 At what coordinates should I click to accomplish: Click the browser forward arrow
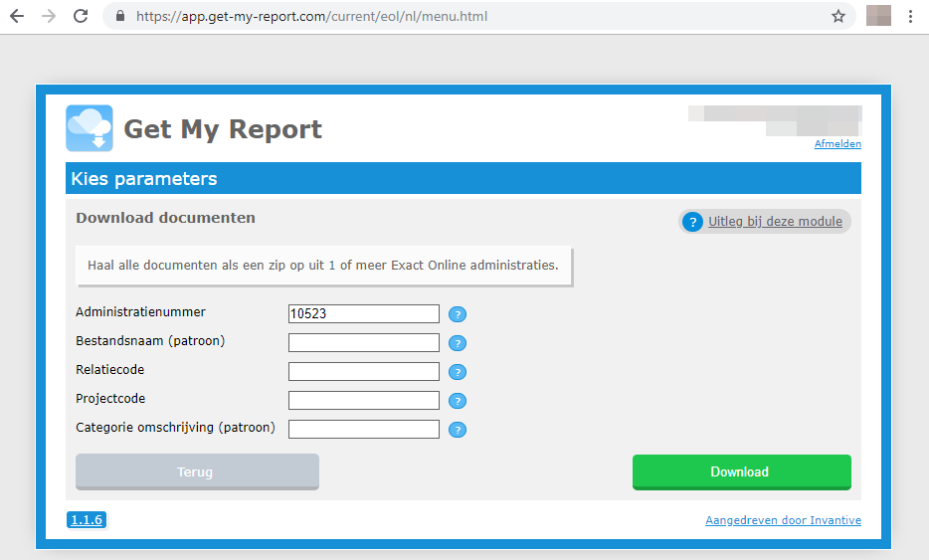(x=49, y=16)
